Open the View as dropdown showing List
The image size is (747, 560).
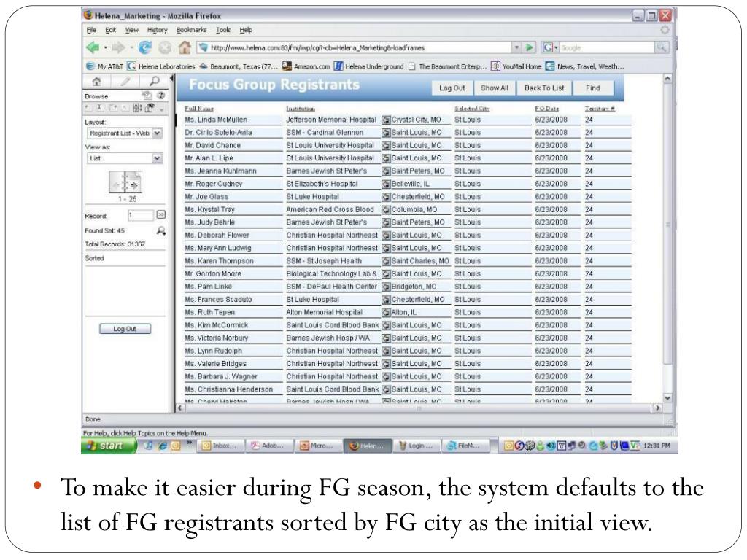pyautogui.click(x=124, y=158)
